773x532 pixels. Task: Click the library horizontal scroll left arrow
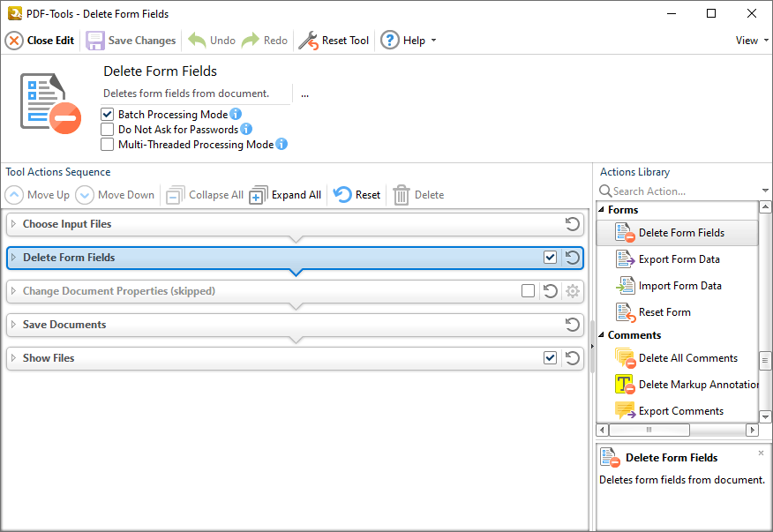[x=603, y=430]
